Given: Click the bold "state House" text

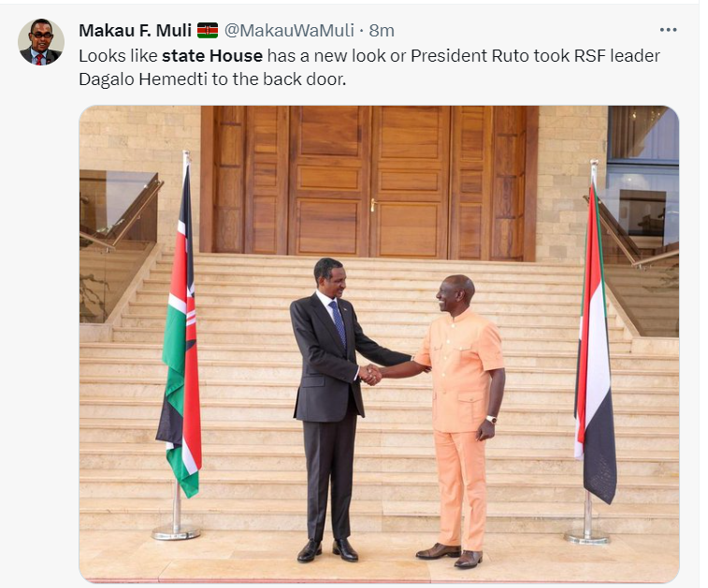Looking at the screenshot, I should point(212,56).
